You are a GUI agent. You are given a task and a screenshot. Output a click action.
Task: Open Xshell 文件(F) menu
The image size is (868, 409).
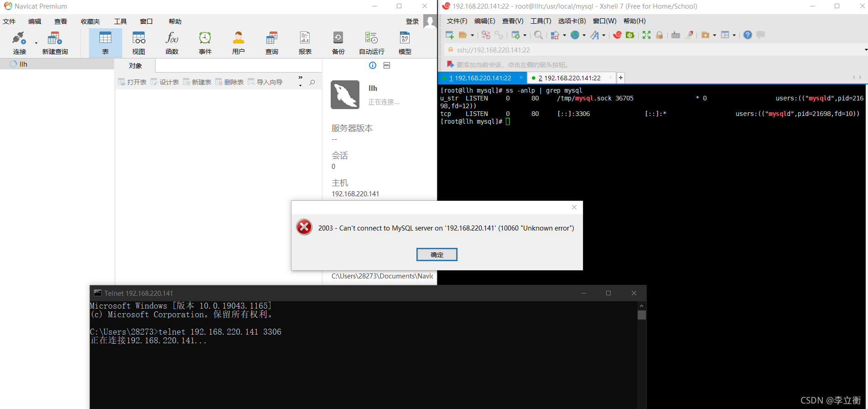(457, 21)
